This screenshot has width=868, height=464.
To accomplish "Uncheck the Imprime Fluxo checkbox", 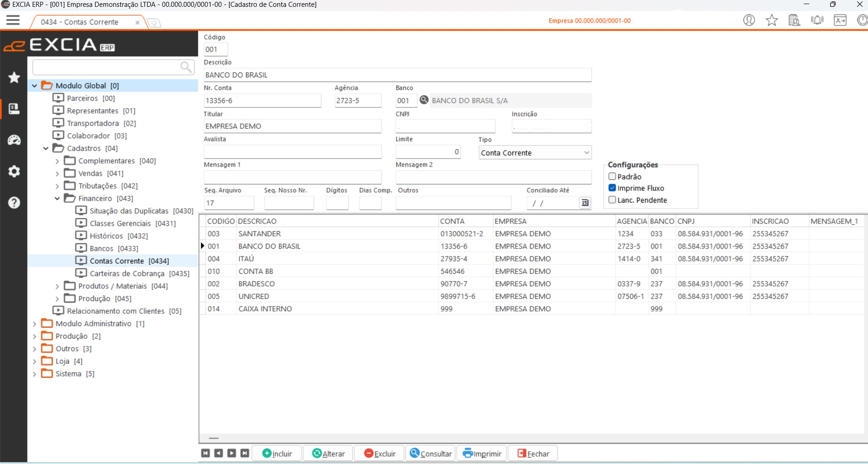I will point(613,188).
